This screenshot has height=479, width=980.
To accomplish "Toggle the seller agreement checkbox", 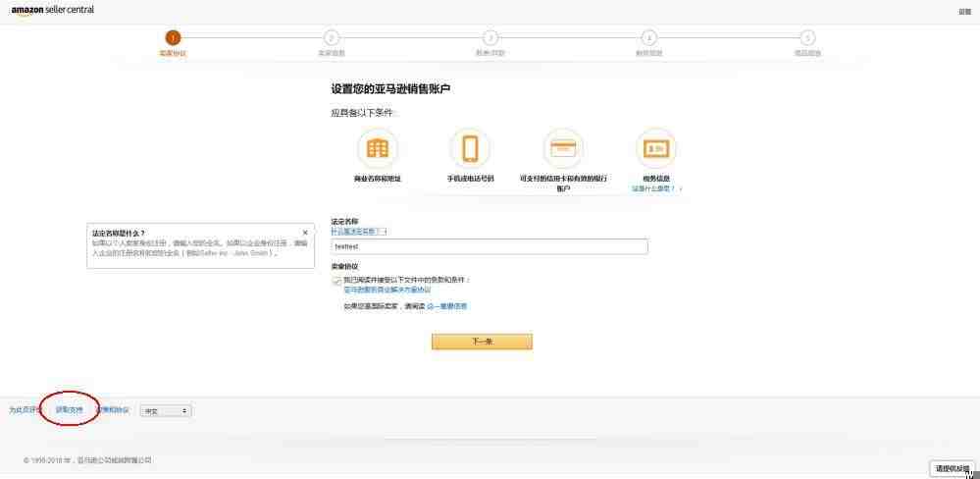I will (x=337, y=281).
